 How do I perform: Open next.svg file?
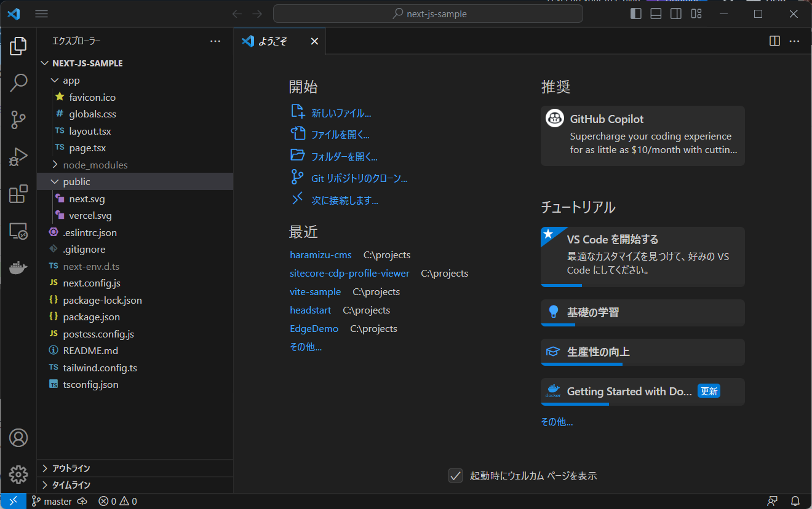point(135,199)
